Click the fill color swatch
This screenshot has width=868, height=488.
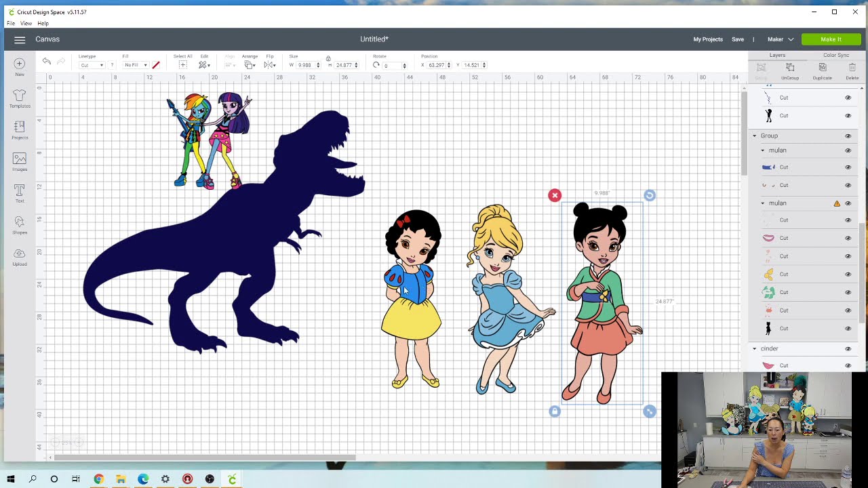pyautogui.click(x=156, y=65)
